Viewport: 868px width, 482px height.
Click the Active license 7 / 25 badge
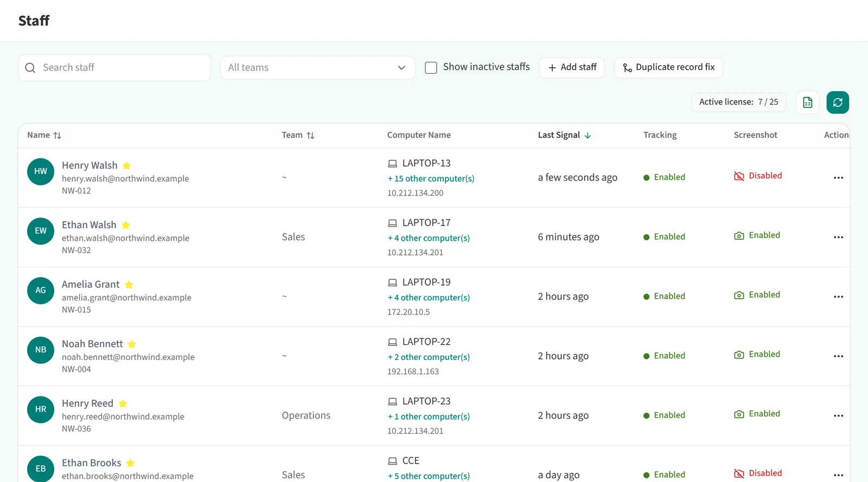[x=738, y=102]
